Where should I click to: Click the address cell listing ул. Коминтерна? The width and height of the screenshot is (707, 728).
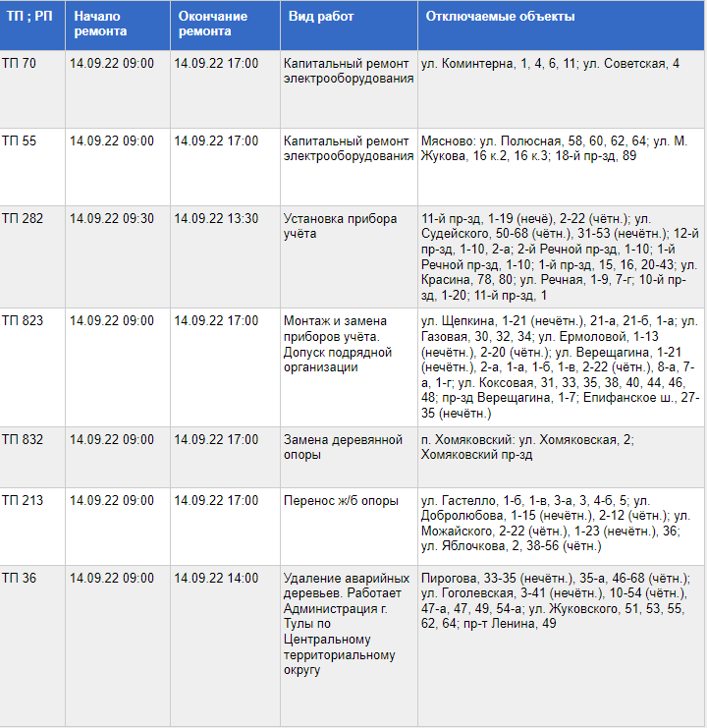tap(550, 64)
